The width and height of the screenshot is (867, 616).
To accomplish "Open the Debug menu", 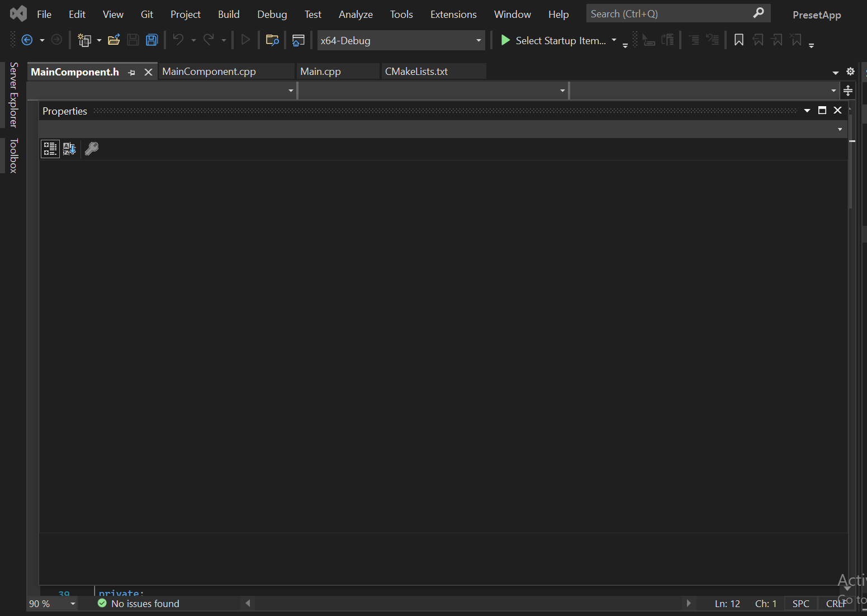I will point(272,15).
